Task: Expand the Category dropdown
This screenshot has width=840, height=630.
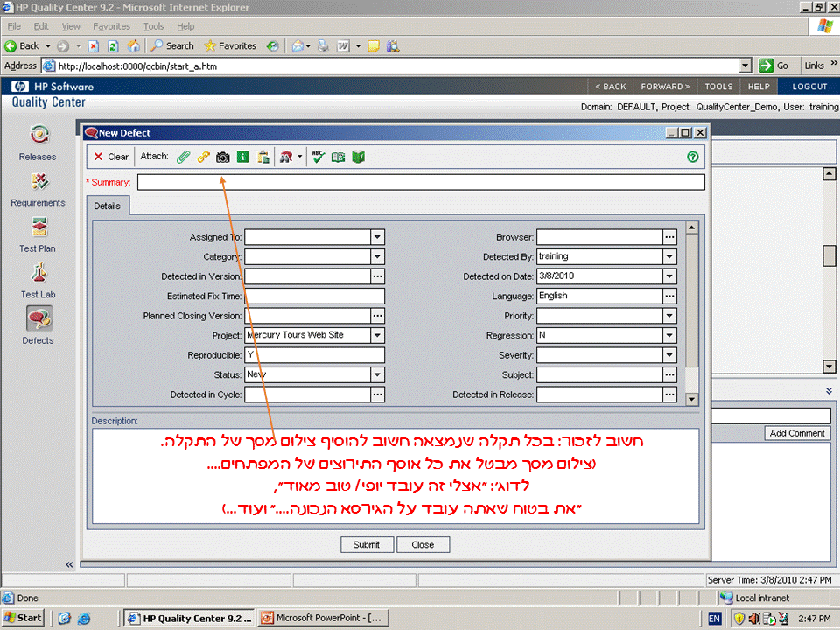Action: pyautogui.click(x=377, y=257)
